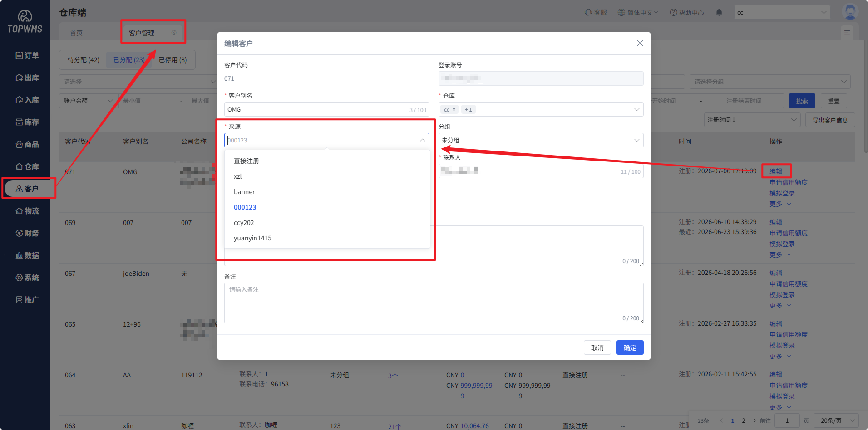Open the 财务 finance sidebar menu
Viewport: 868px width, 430px height.
pyautogui.click(x=27, y=233)
